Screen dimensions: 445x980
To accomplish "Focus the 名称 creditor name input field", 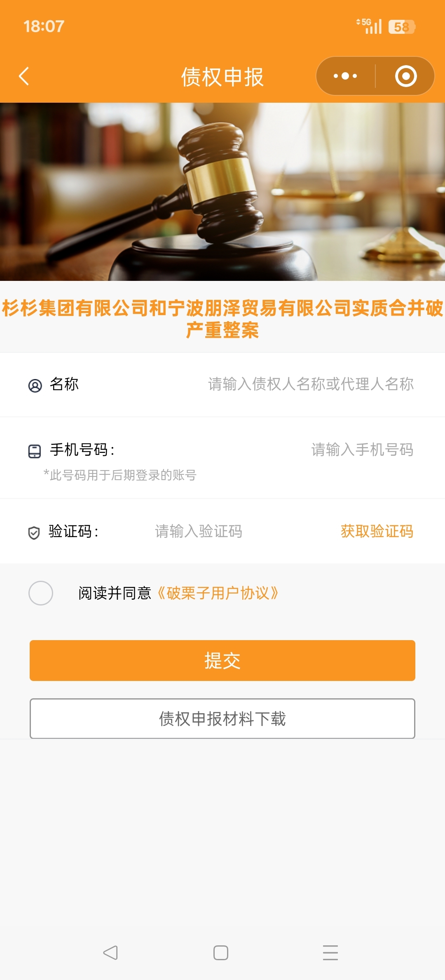I will click(x=311, y=384).
